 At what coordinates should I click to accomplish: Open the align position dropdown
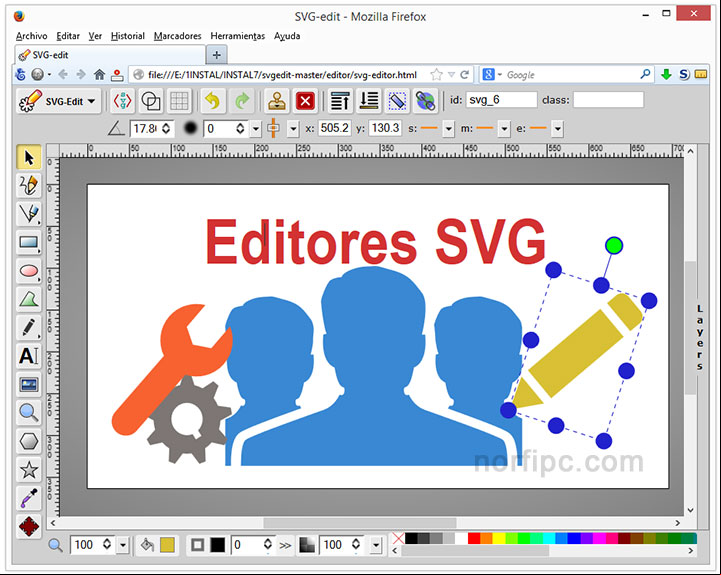tap(293, 129)
